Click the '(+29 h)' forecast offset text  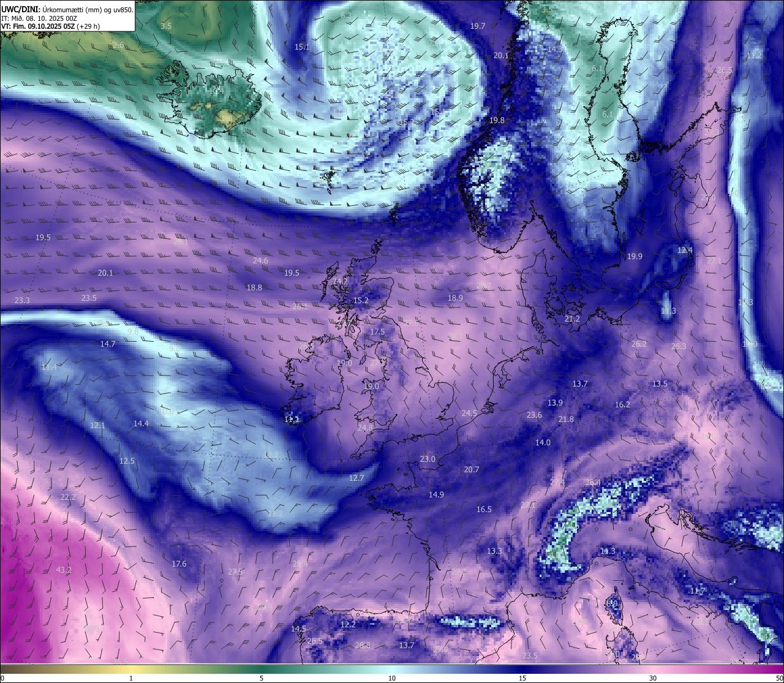[x=89, y=26]
